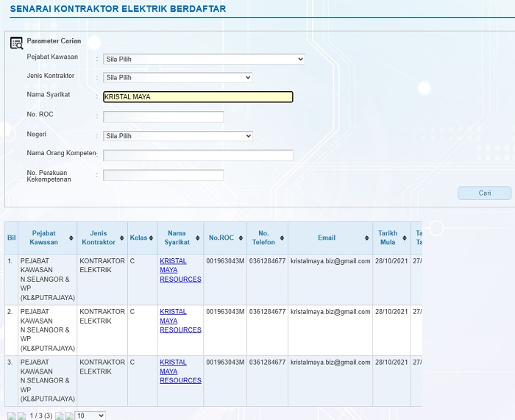Open KRISTAL MAYA RESOURCES link in row 1
Image resolution: width=515 pixels, height=420 pixels.
(180, 270)
